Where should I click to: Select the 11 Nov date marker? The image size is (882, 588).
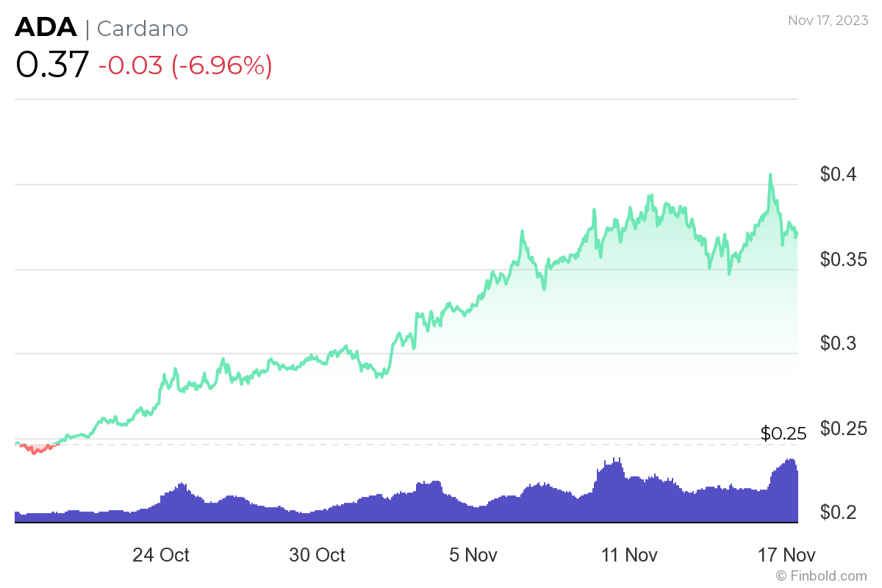coord(630,555)
